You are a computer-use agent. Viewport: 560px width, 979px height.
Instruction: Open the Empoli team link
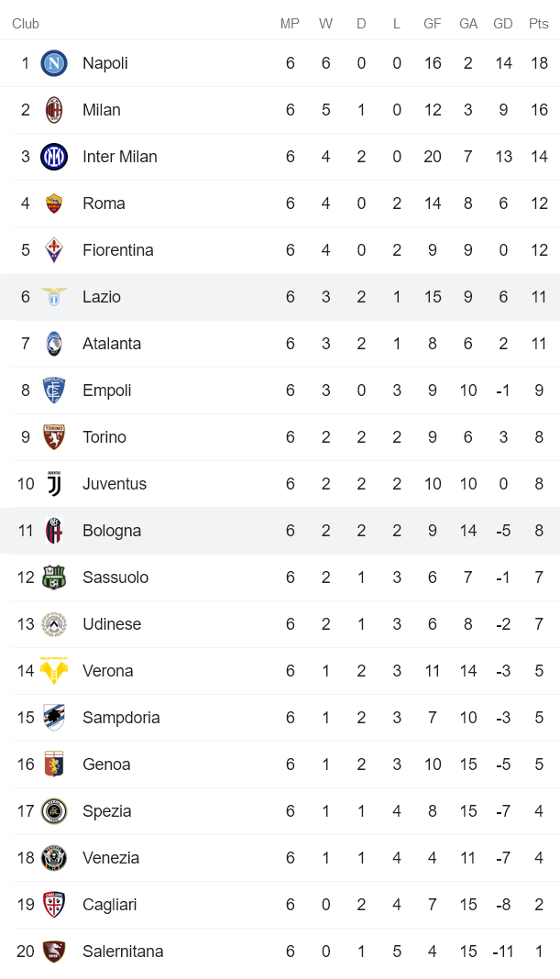tap(106, 390)
